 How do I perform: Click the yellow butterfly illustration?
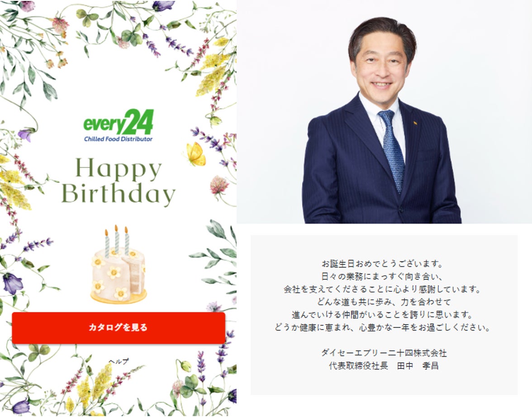[x=196, y=154]
